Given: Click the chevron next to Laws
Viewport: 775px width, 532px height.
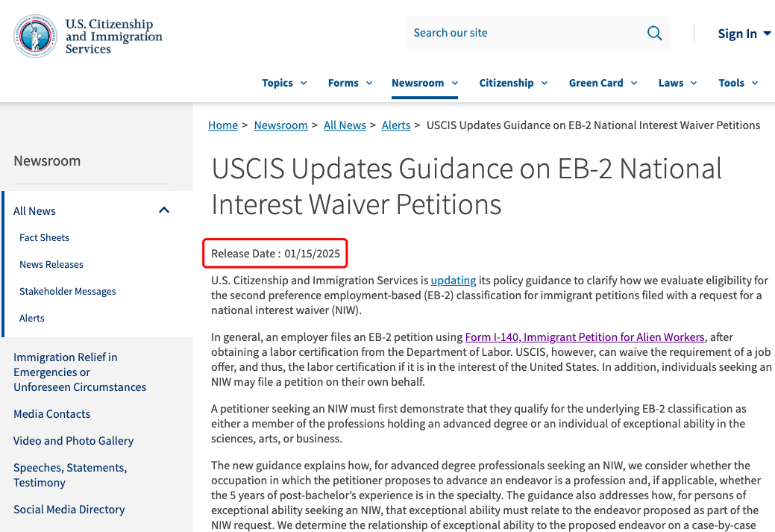Looking at the screenshot, I should click(694, 83).
